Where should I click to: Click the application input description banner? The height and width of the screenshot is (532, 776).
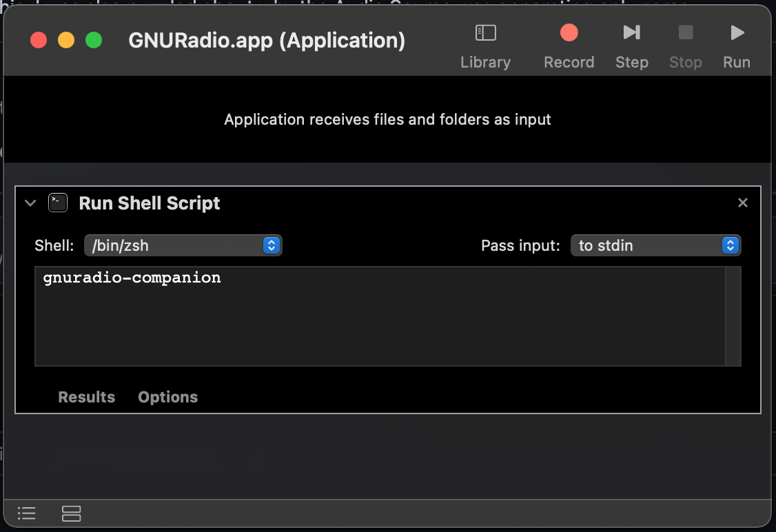(387, 119)
